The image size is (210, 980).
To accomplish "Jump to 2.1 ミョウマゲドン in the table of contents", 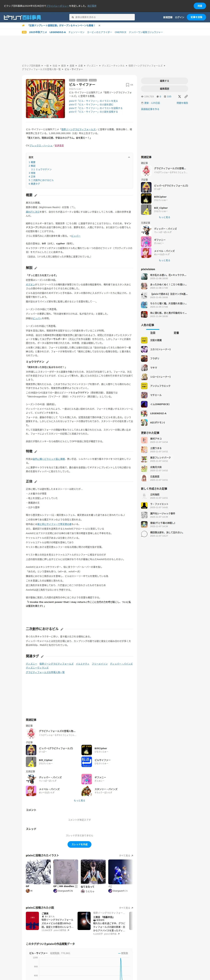I will click(x=41, y=169).
